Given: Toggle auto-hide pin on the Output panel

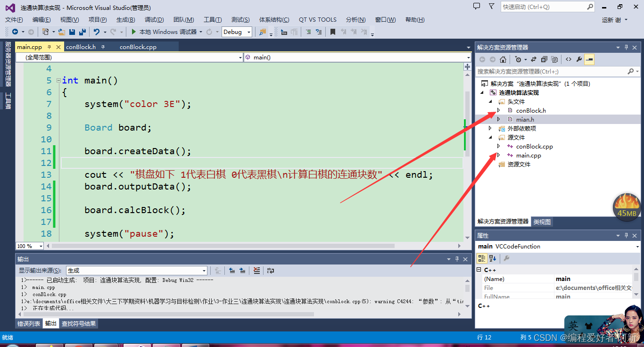Looking at the screenshot, I should (x=457, y=259).
